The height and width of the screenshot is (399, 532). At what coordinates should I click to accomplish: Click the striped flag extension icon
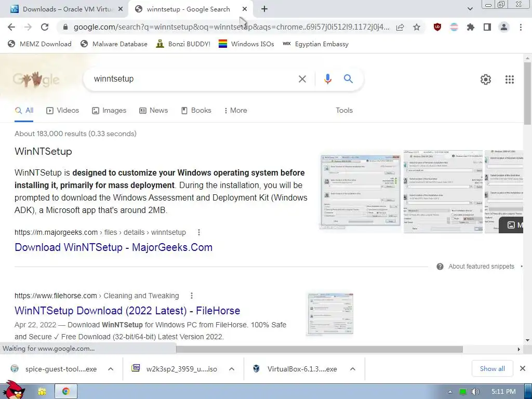[454, 27]
